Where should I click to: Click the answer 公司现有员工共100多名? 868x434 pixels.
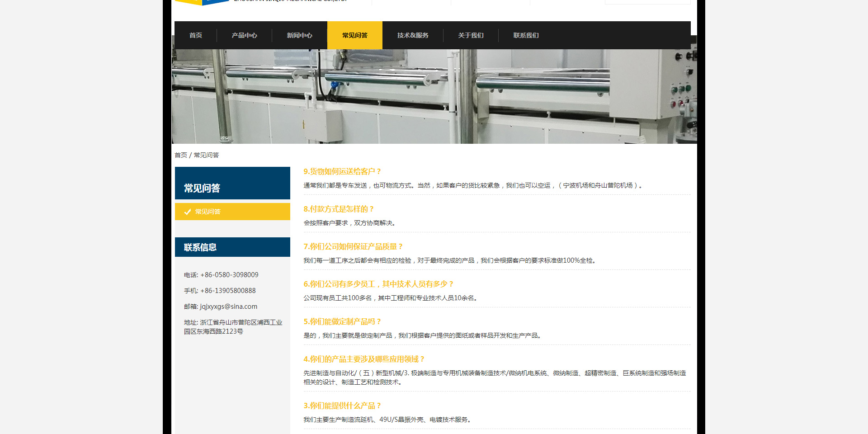click(391, 298)
